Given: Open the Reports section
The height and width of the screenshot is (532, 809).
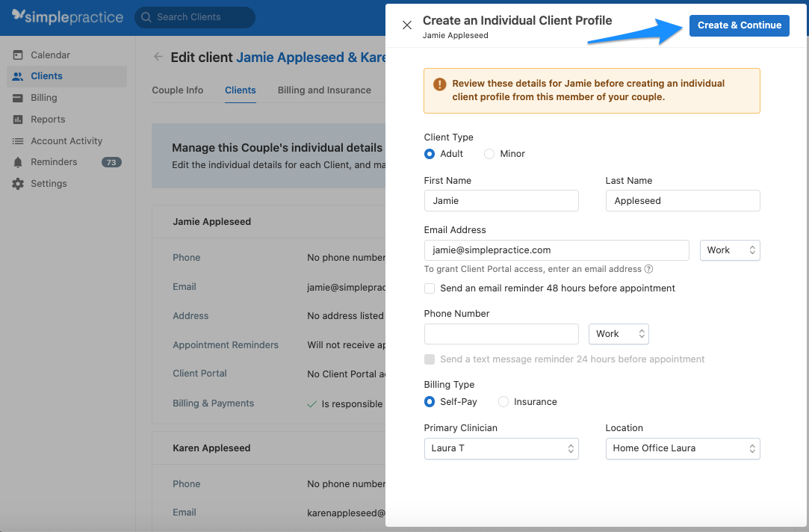Looking at the screenshot, I should click(49, 119).
